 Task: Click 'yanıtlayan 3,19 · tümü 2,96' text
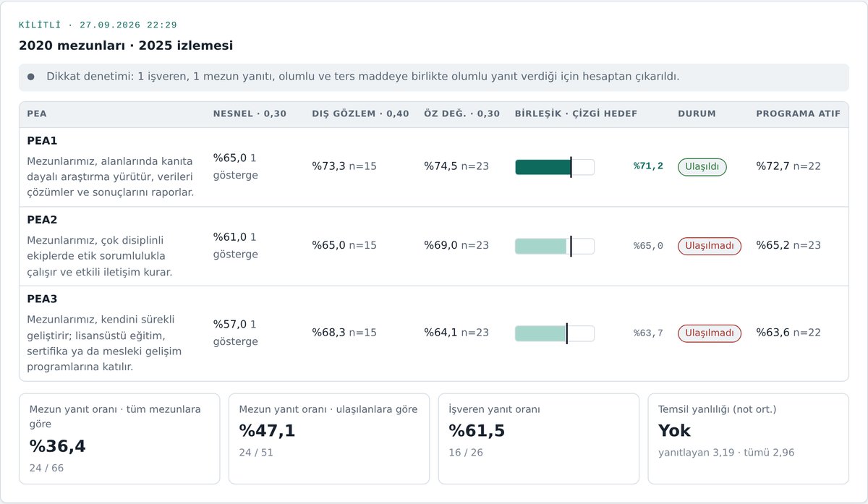click(x=726, y=453)
